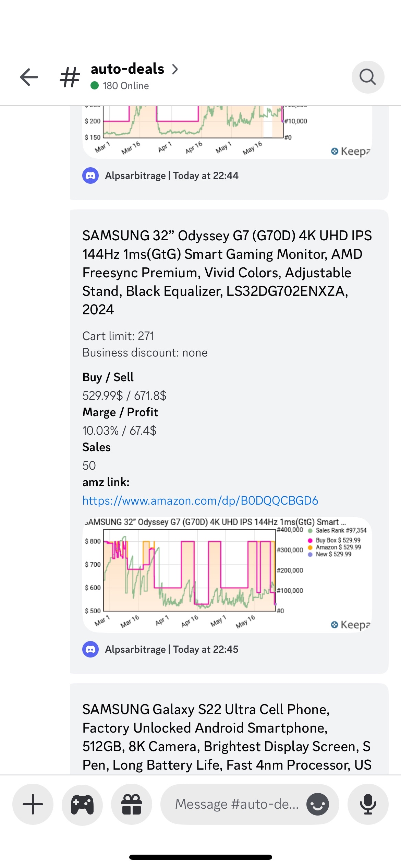This screenshot has height=868, width=401.
Task: Open the top partial Keepa price chart
Action: click(x=227, y=132)
